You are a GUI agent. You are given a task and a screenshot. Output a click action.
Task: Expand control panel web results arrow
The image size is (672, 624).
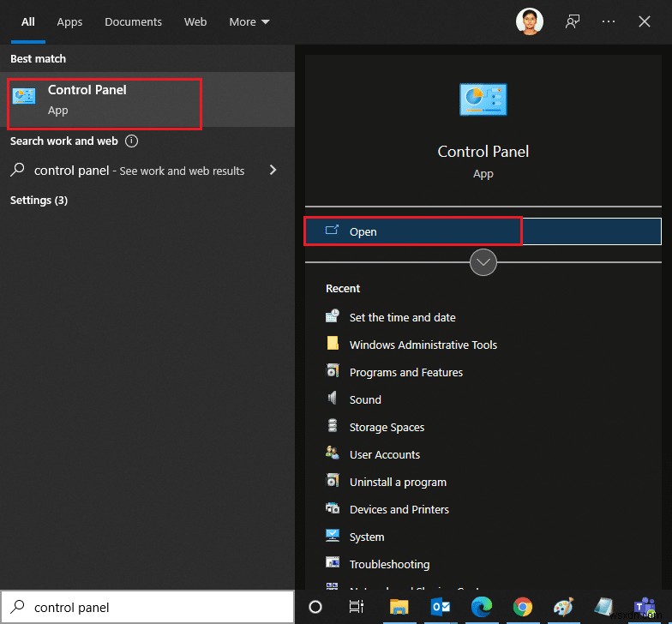(273, 170)
